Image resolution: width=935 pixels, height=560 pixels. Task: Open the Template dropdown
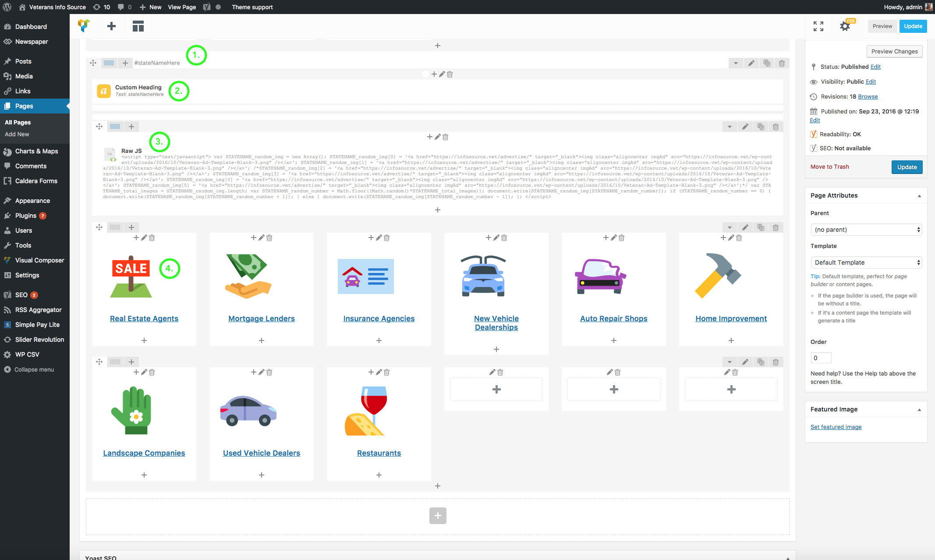(x=866, y=262)
